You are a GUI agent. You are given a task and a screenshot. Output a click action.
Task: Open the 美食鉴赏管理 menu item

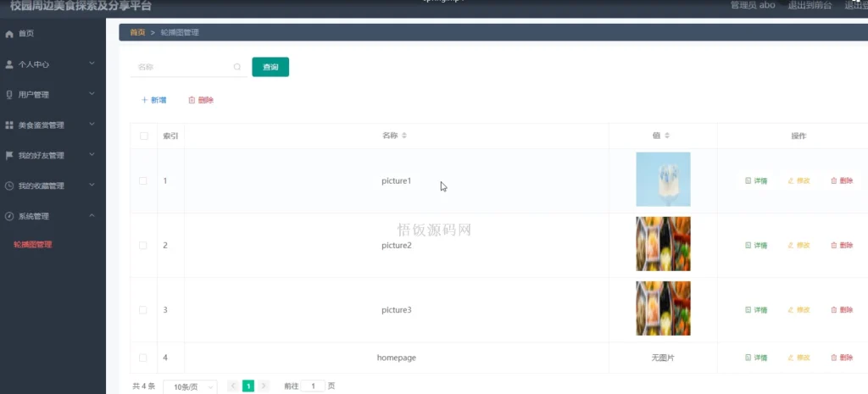(51, 125)
